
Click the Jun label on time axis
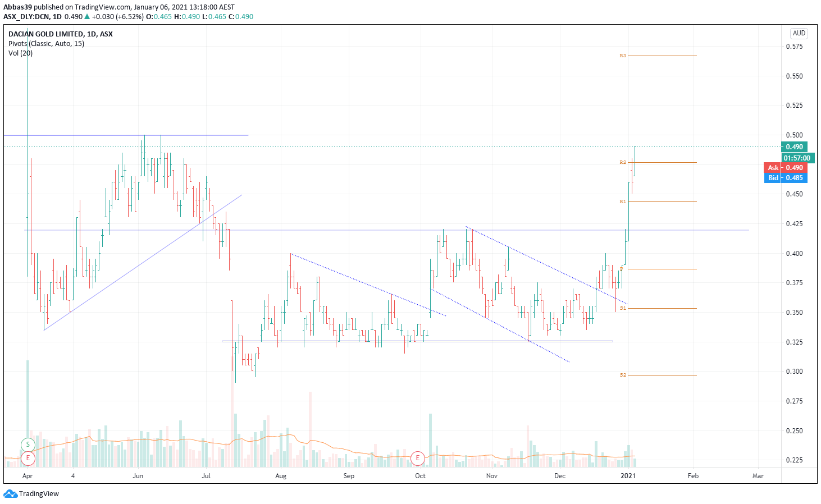pyautogui.click(x=138, y=476)
